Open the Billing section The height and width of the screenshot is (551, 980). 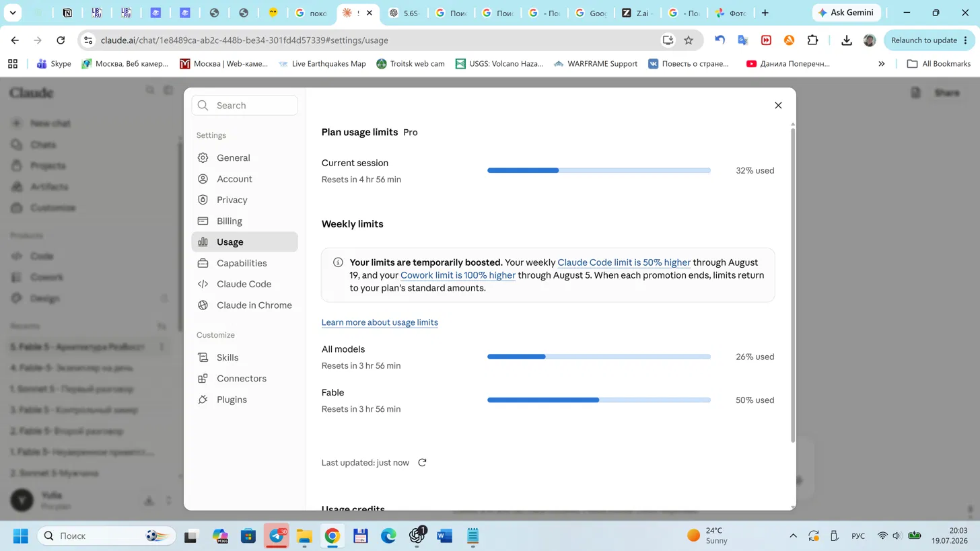(244, 221)
